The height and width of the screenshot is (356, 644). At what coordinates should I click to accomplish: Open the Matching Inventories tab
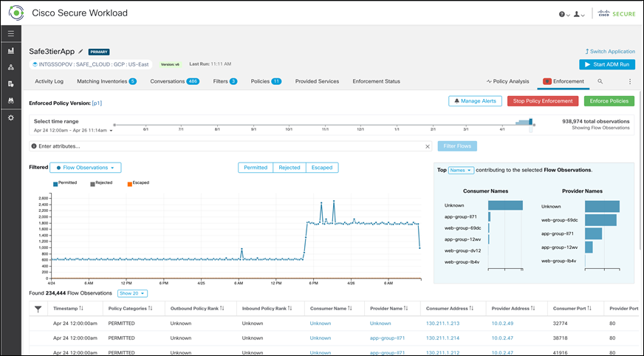coord(106,81)
